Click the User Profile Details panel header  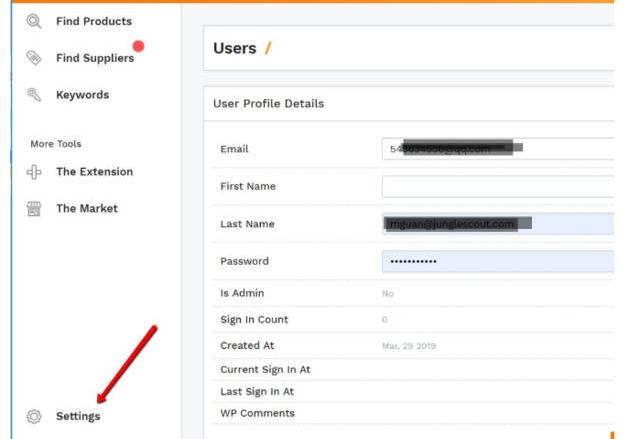point(268,103)
